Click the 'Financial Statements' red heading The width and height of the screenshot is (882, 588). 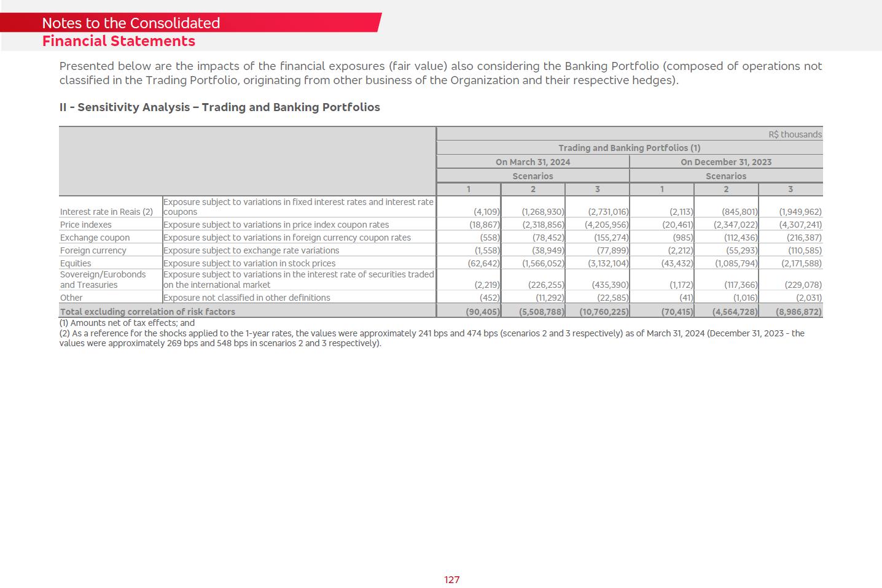click(119, 41)
